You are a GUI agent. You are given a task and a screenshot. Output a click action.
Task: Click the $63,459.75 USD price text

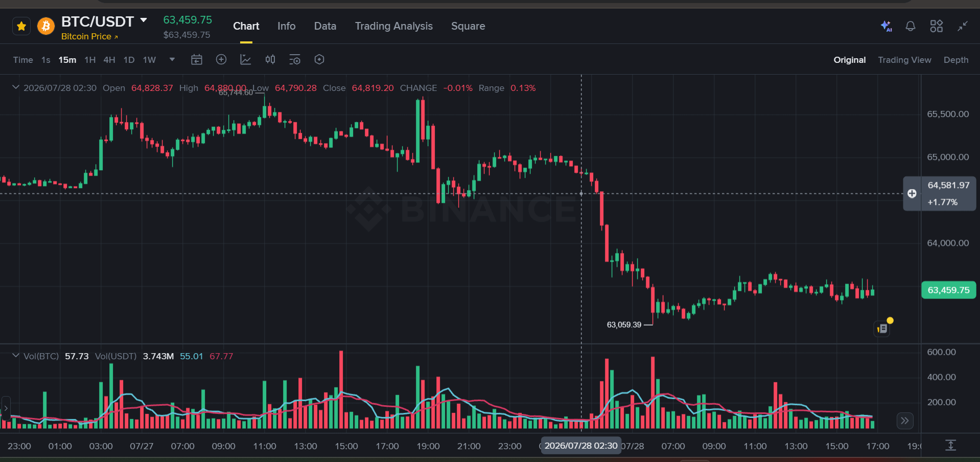pos(186,35)
